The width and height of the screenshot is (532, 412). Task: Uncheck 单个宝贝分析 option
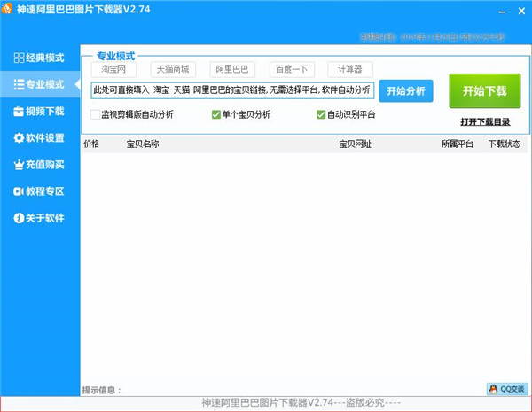pos(216,114)
